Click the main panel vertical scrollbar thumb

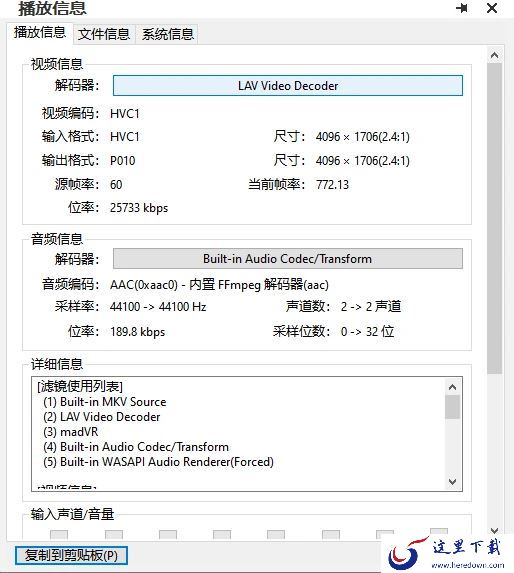point(494,218)
